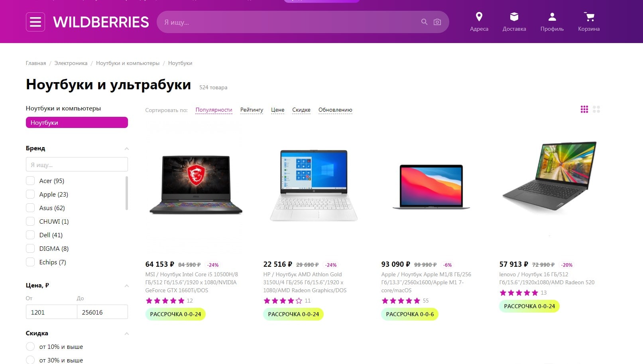Collapse the Цена price filter section

coord(127,286)
